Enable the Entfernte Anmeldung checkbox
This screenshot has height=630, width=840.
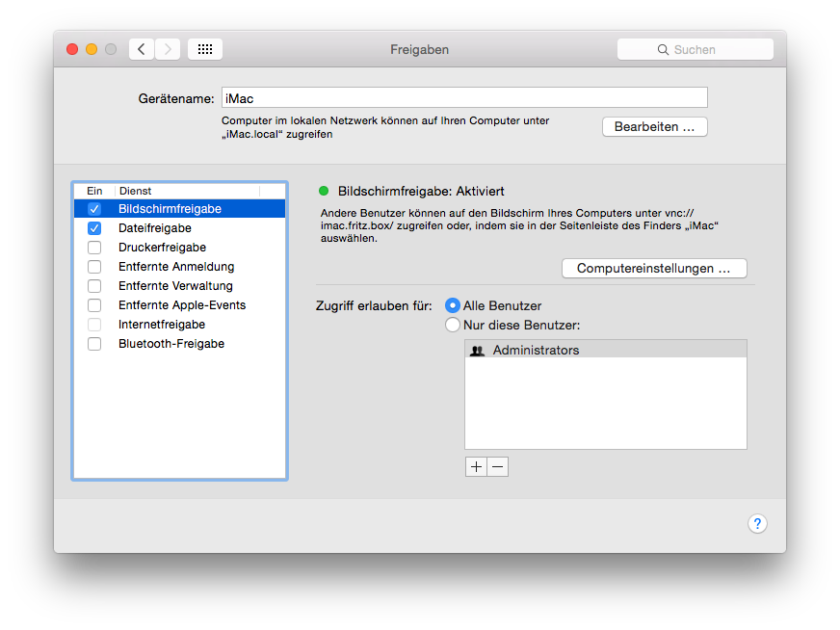point(94,266)
